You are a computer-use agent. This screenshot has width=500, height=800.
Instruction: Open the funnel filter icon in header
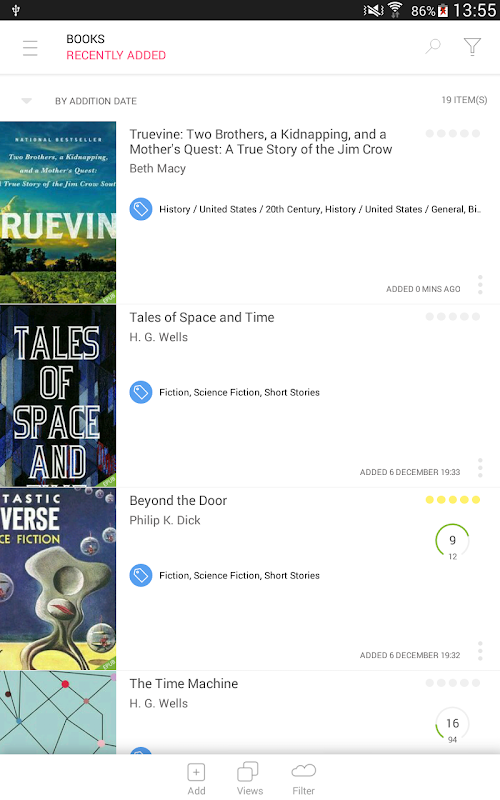pyautogui.click(x=472, y=47)
